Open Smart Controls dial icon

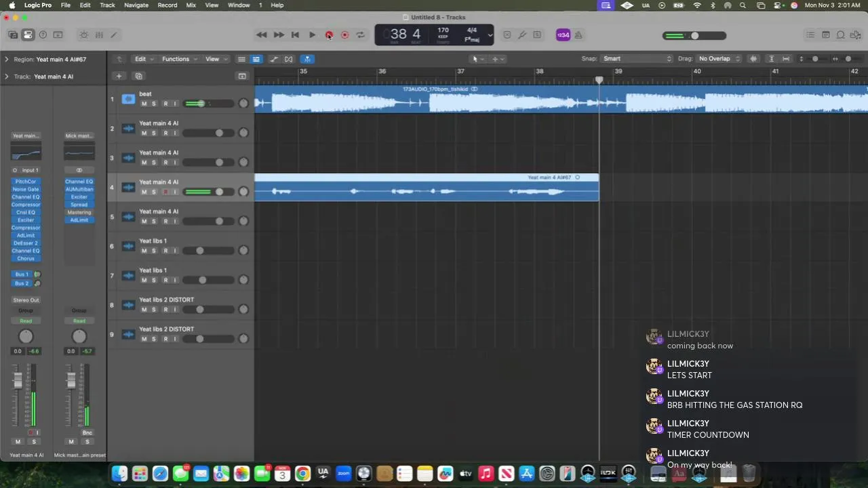coord(83,35)
